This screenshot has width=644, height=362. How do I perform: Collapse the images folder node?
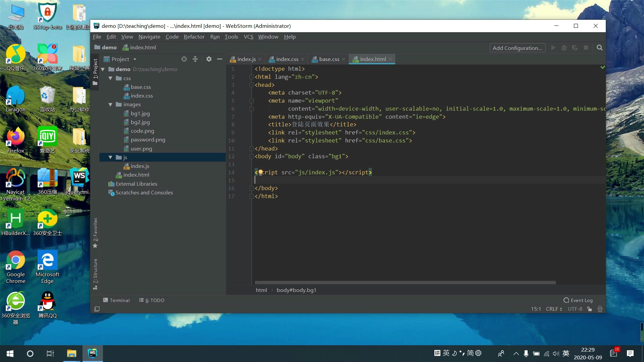point(110,105)
